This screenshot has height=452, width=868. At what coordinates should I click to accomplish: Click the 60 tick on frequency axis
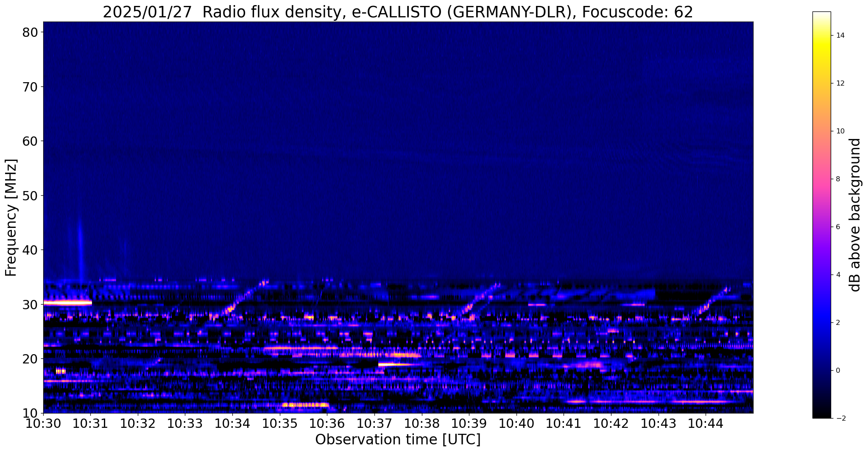coord(31,141)
